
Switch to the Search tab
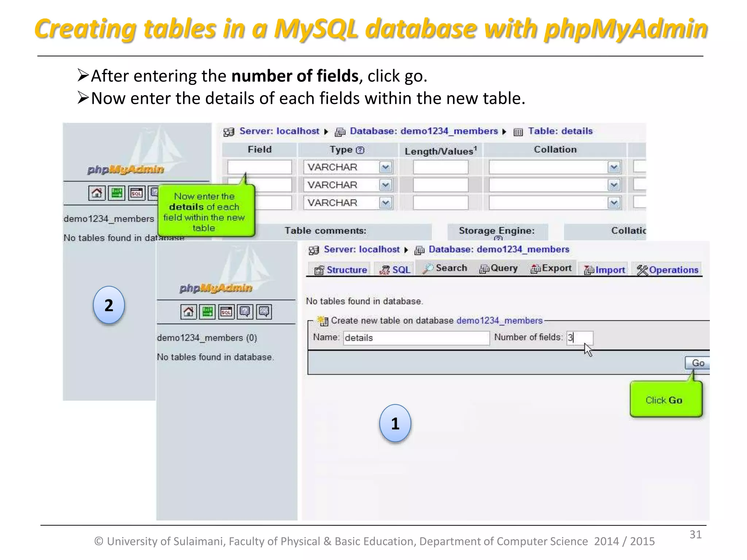click(445, 268)
